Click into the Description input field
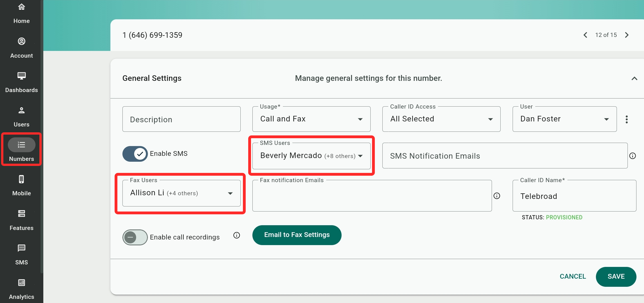644x303 pixels. click(181, 119)
